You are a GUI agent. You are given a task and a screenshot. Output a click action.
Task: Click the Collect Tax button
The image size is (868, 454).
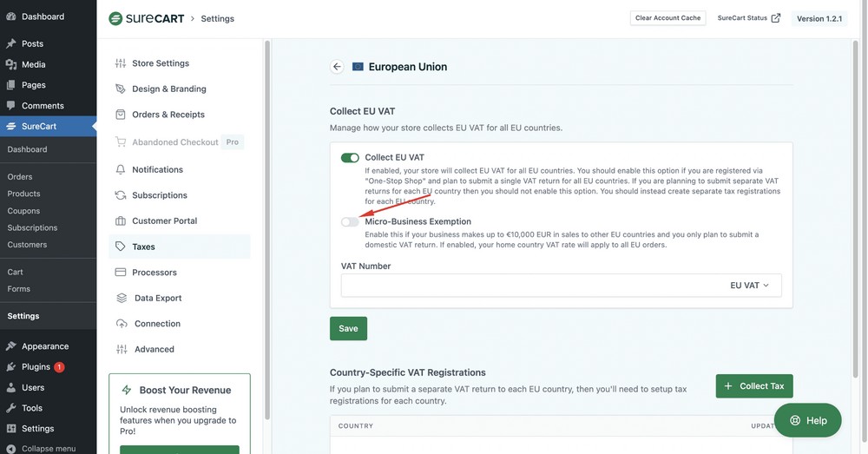click(754, 386)
